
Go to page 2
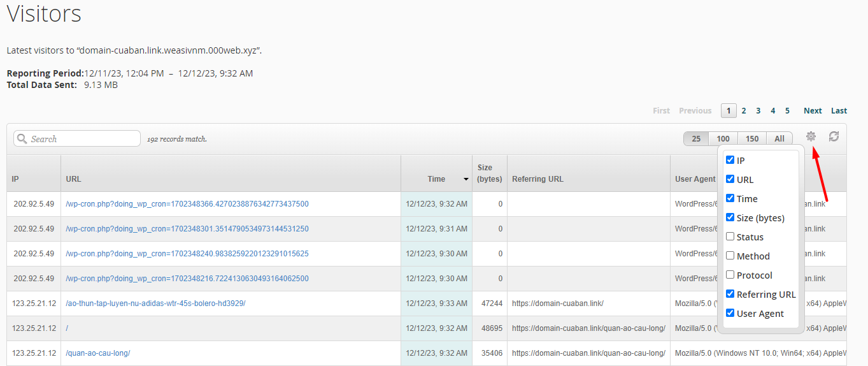click(x=744, y=111)
